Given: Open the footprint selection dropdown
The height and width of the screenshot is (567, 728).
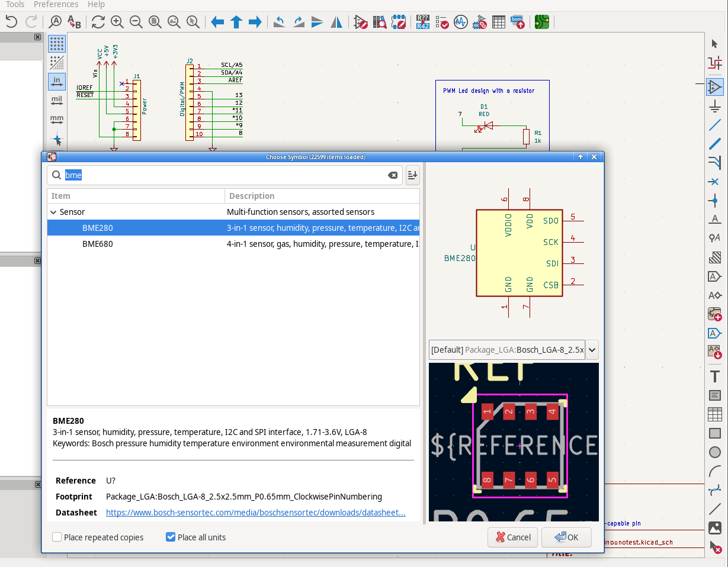Looking at the screenshot, I should tap(591, 350).
